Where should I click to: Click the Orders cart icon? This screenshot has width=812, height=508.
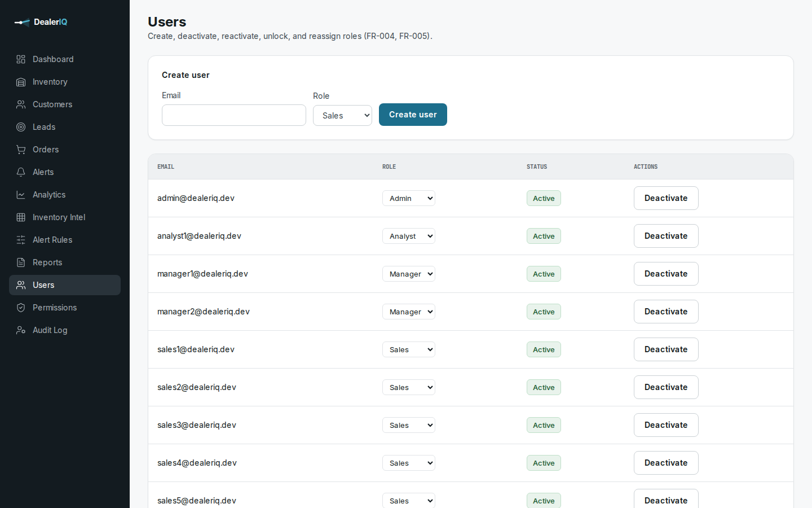pos(21,150)
